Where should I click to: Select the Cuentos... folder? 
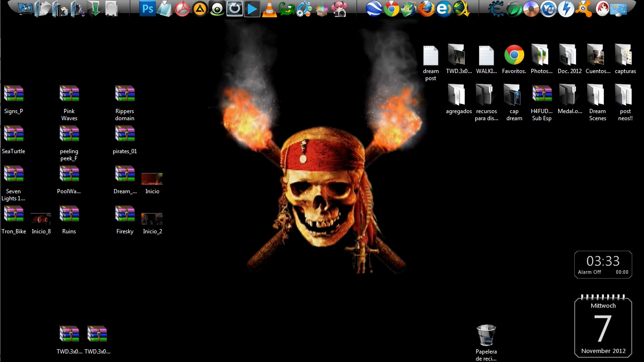tap(597, 60)
